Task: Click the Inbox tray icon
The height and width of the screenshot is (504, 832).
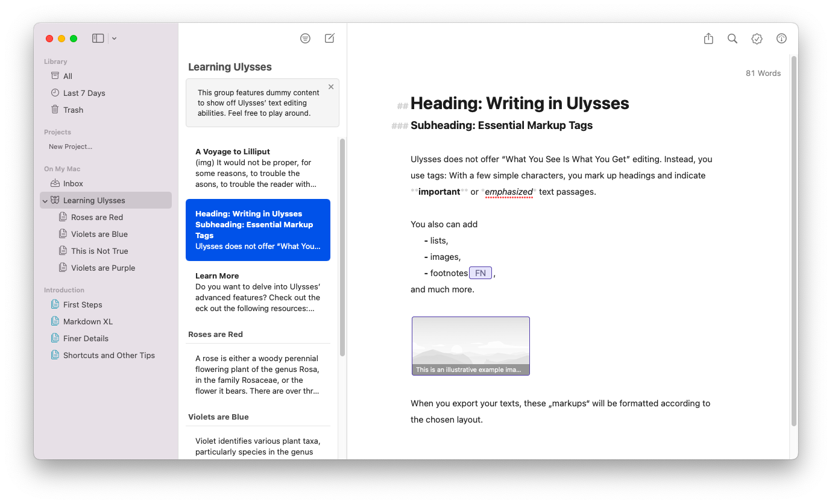Action: (x=55, y=183)
